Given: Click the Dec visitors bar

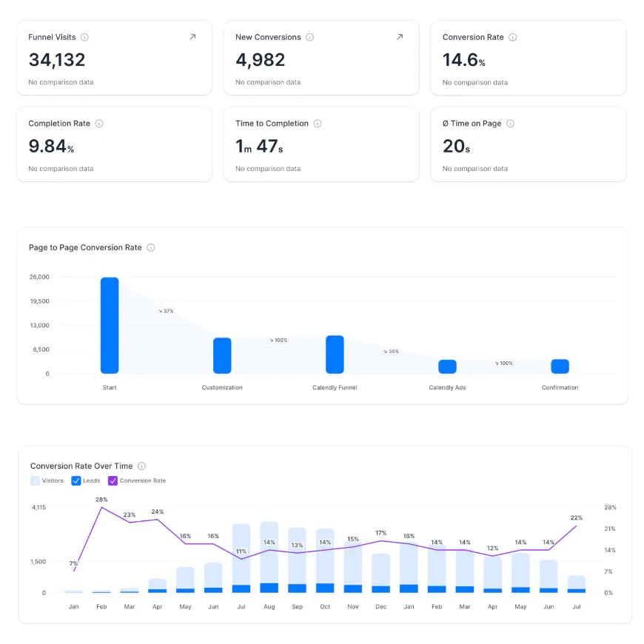Looking at the screenshot, I should pos(380,570).
